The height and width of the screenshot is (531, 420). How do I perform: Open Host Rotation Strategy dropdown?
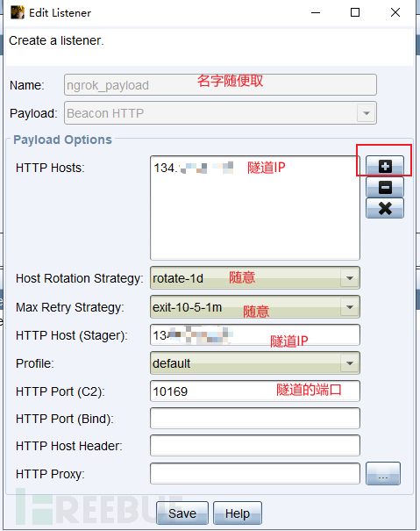255,278
